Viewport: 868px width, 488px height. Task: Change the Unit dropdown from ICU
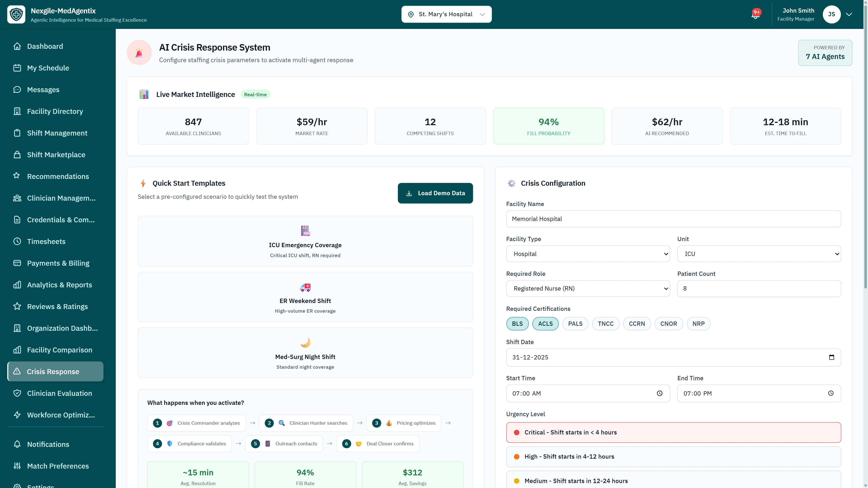(759, 253)
